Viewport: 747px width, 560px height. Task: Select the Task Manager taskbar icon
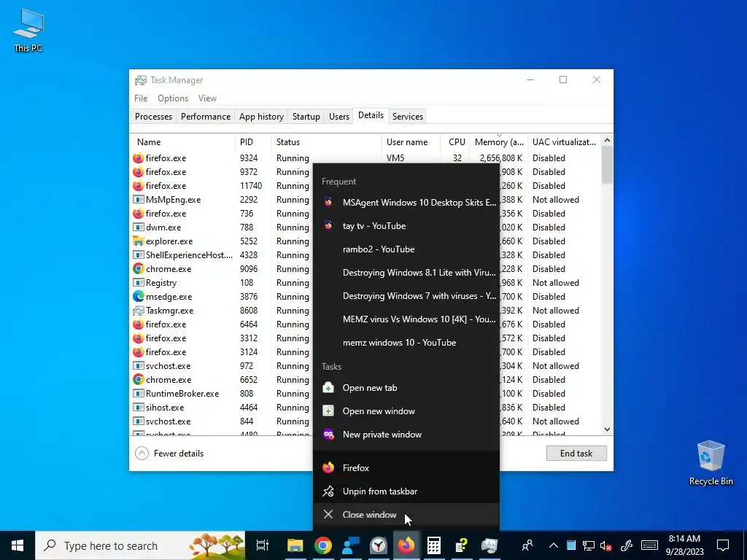489,545
